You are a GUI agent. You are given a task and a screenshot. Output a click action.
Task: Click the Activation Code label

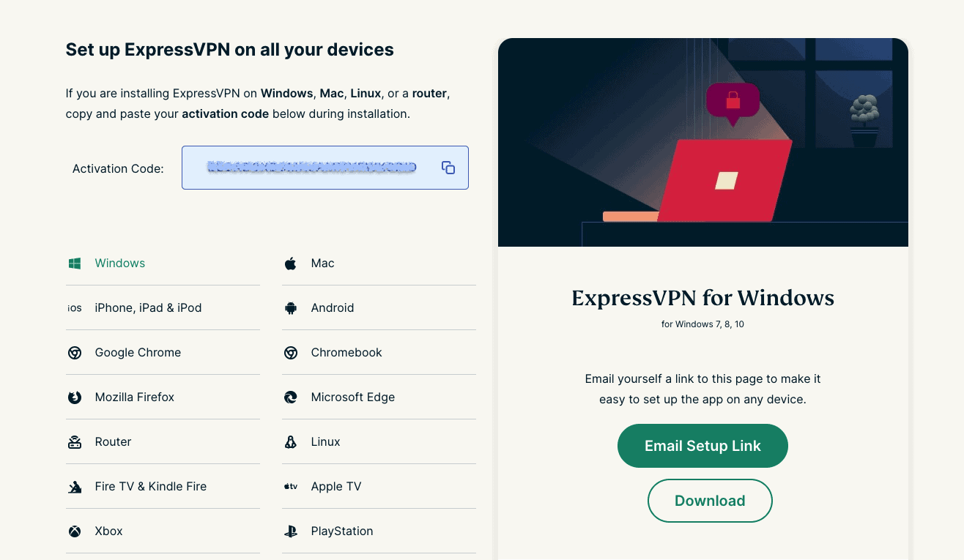(118, 168)
